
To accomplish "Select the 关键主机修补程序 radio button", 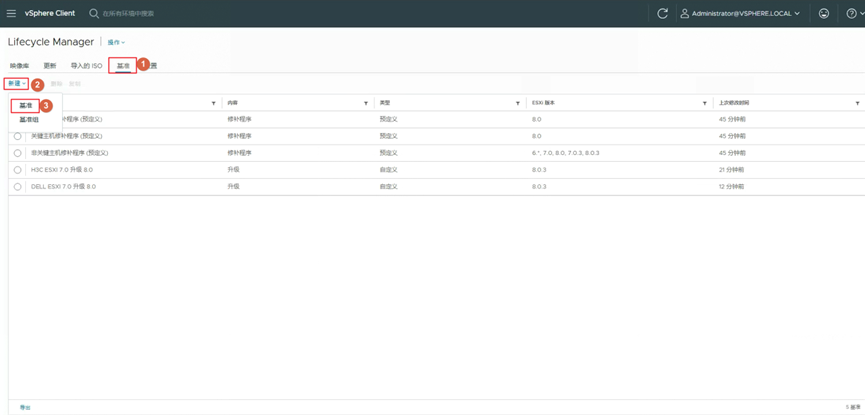I will [x=18, y=136].
